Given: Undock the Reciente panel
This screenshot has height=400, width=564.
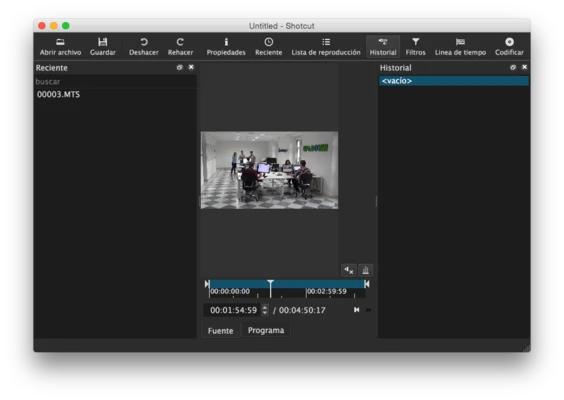Looking at the screenshot, I should pyautogui.click(x=179, y=67).
